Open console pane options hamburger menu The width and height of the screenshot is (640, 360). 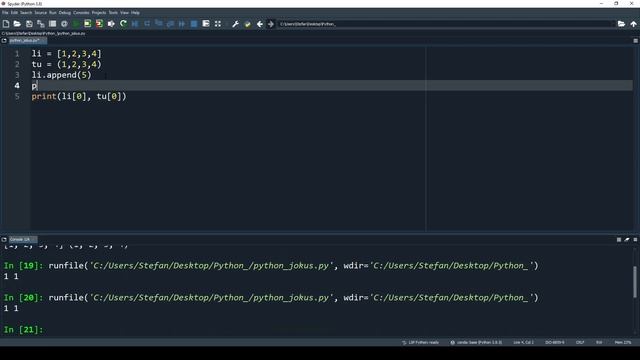pyautogui.click(x=635, y=240)
